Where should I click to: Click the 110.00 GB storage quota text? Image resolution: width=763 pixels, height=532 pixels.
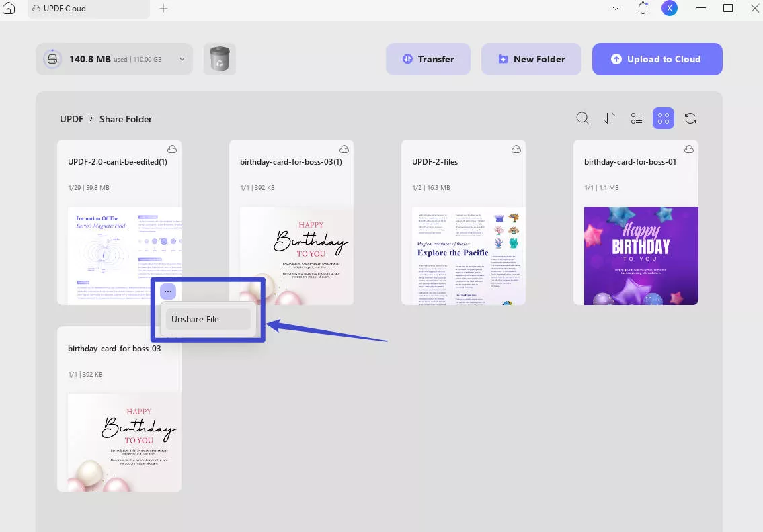pos(147,59)
